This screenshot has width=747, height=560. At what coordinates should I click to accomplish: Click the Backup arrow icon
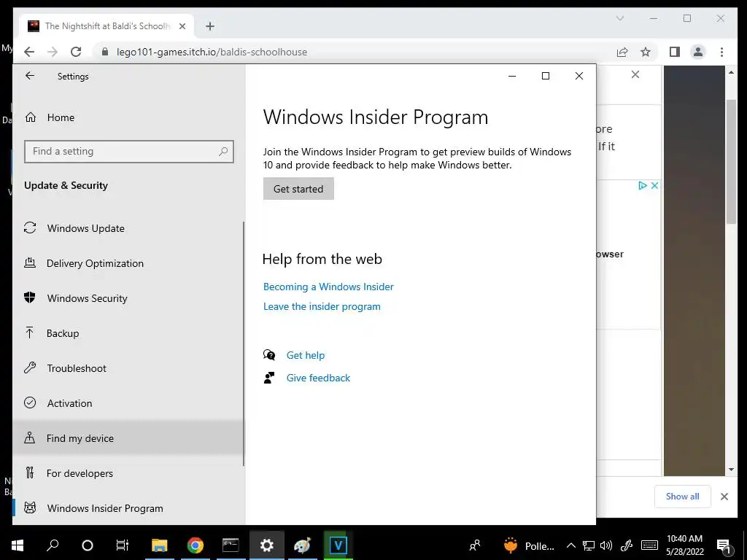pyautogui.click(x=29, y=332)
